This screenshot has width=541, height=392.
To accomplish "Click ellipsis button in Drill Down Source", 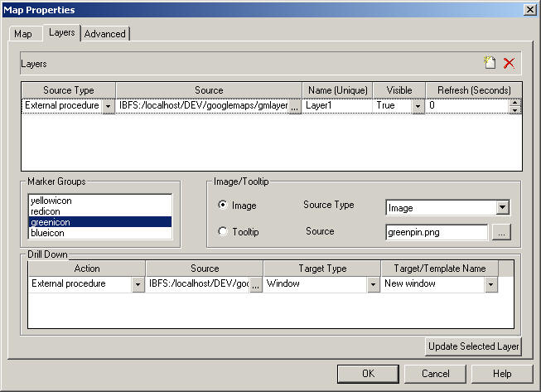I will pyautogui.click(x=256, y=284).
